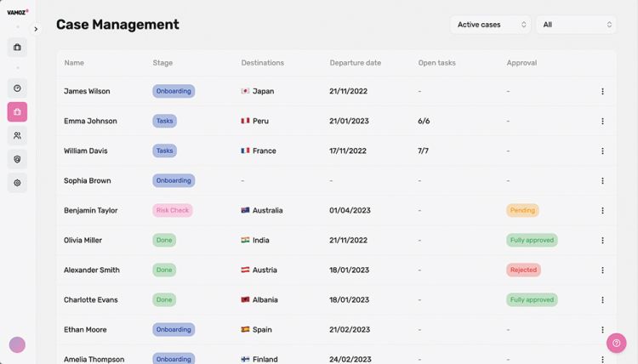Open the people icon in sidebar
Screen dimensions: 638x364
(17, 135)
